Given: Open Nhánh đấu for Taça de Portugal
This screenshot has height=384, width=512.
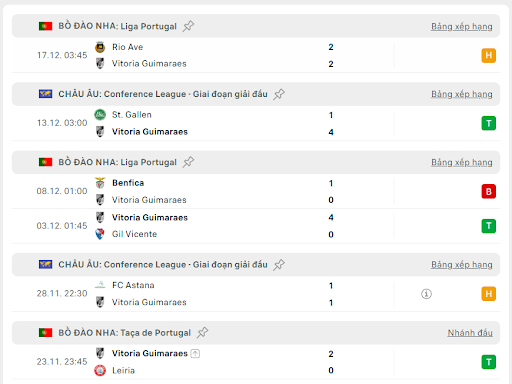Looking at the screenshot, I should [x=470, y=333].
